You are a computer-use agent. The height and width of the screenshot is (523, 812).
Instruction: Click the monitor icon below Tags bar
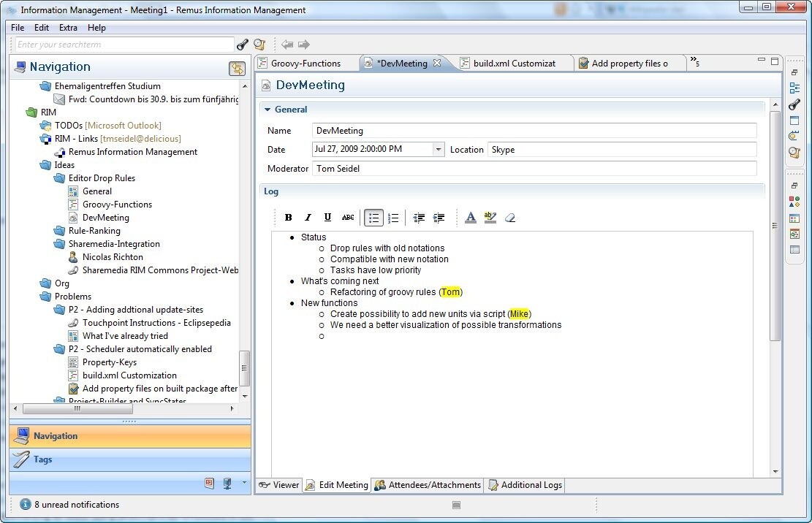[x=227, y=484]
